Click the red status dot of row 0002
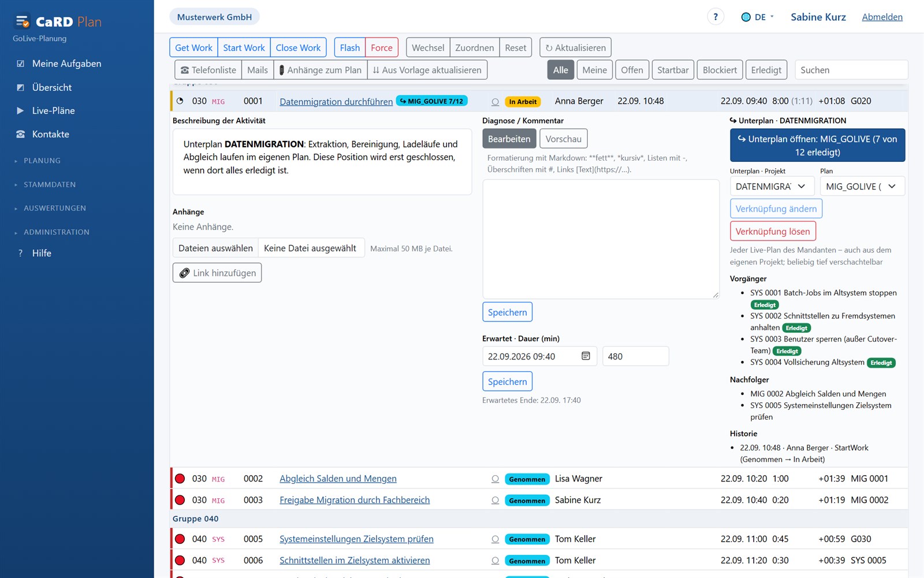924x578 pixels. coord(180,479)
